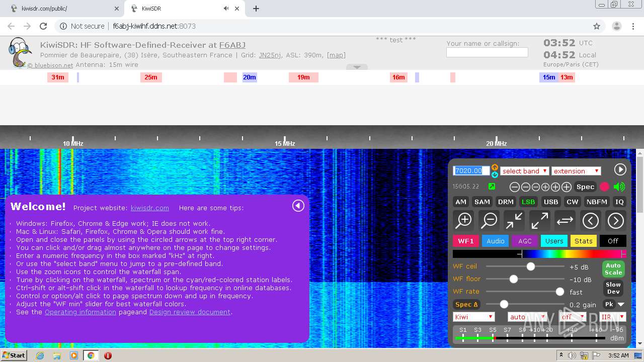
Task: Tune to the 31m band label
Action: coord(58,77)
